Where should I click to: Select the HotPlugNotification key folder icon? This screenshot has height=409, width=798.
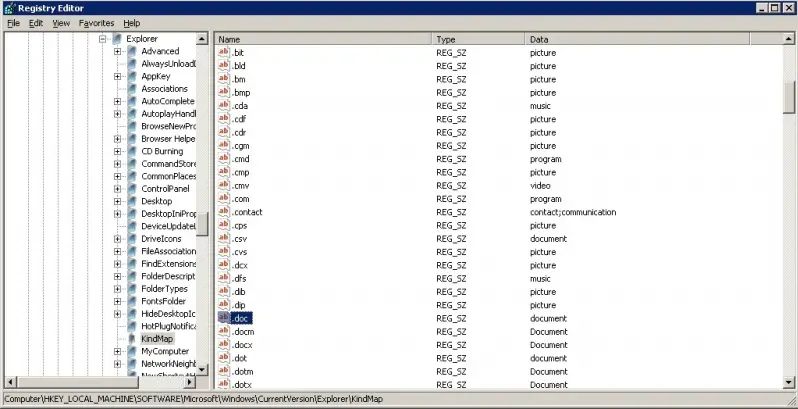click(x=132, y=326)
